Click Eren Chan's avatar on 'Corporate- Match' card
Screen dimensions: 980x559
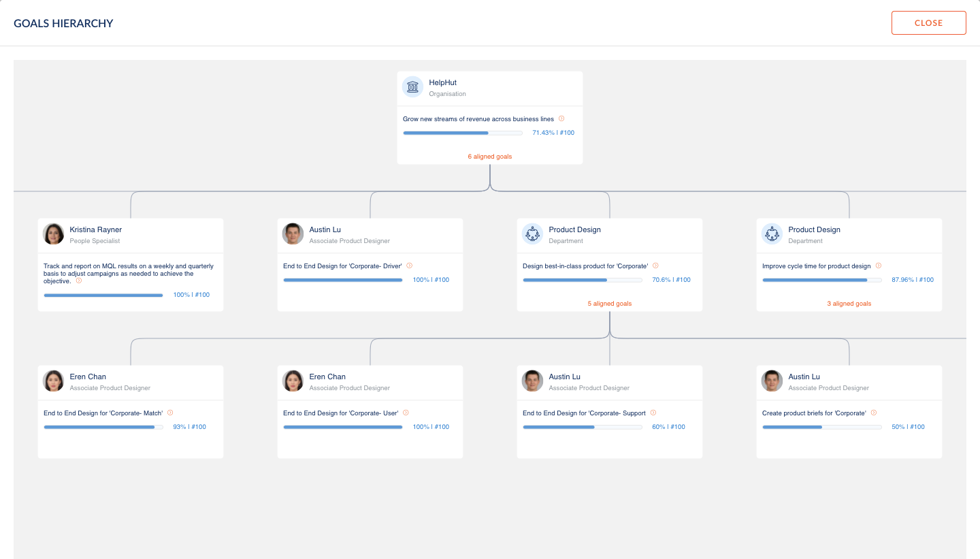(x=53, y=381)
